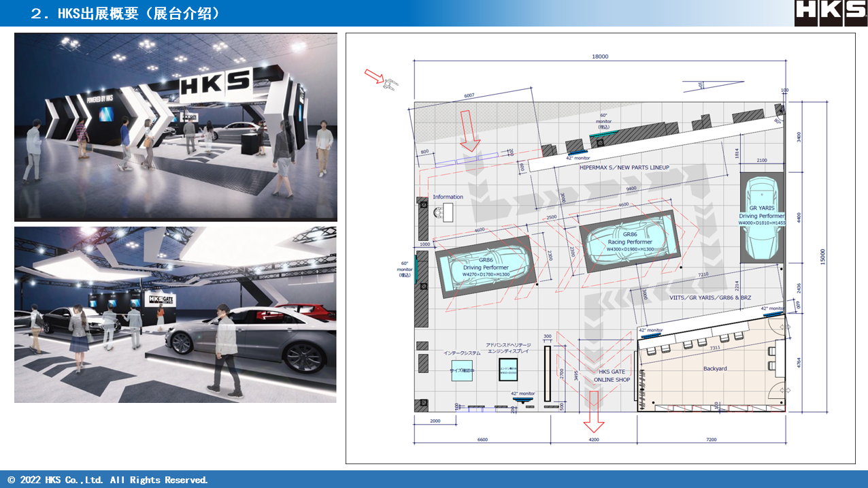Select the 15000 height dimension

coord(823,255)
